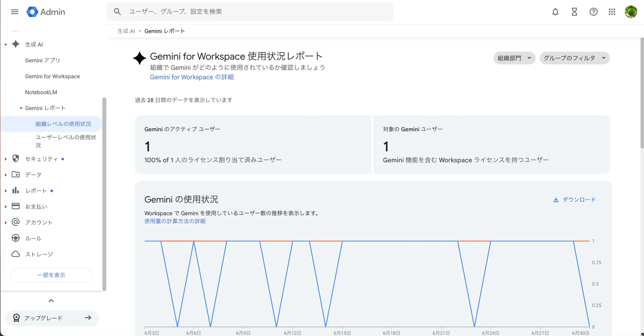Expand the セキュリティ section arrow

click(x=6, y=159)
